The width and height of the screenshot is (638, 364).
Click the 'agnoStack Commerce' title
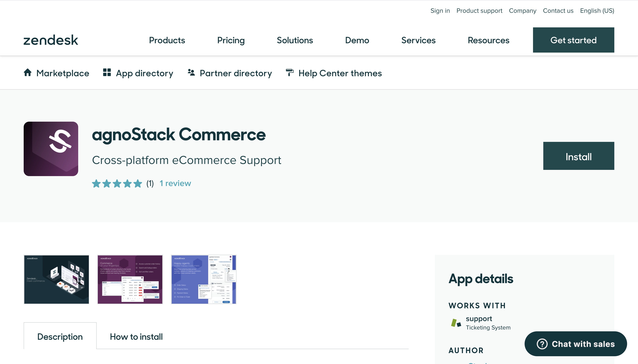(x=179, y=135)
